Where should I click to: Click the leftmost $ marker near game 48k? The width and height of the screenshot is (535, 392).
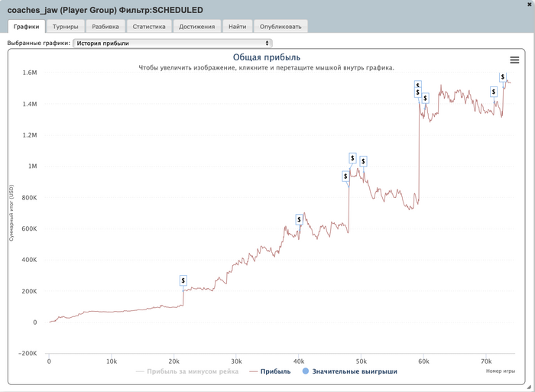[345, 177]
